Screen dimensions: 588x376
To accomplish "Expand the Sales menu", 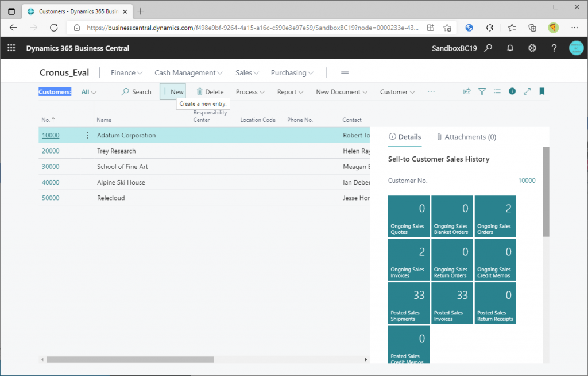I will pos(247,73).
